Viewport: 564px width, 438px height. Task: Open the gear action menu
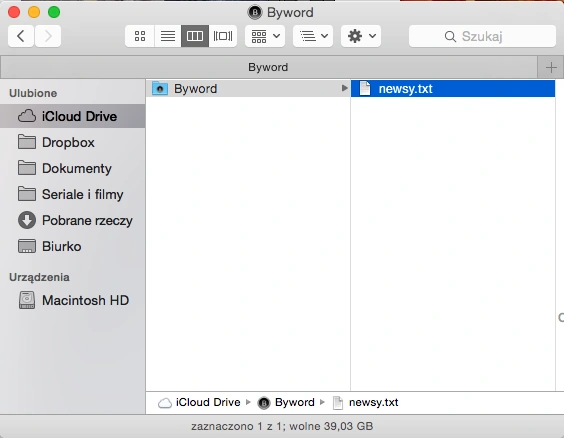(x=361, y=36)
